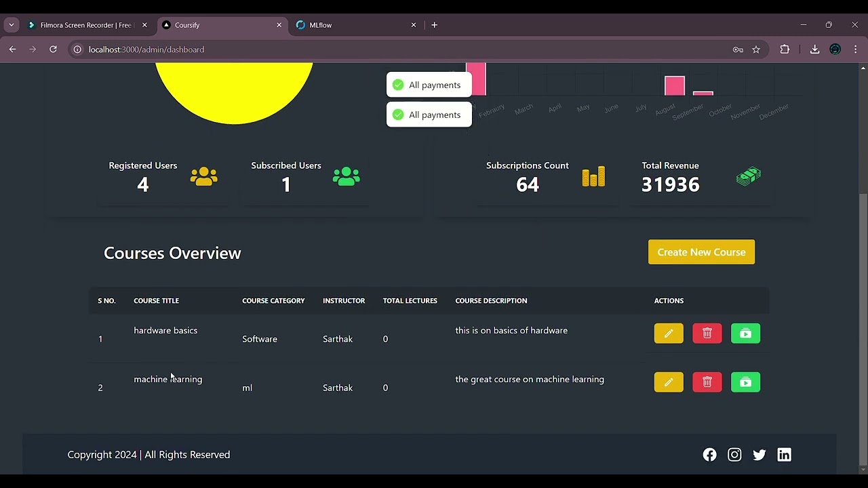The width and height of the screenshot is (868, 488).
Task: Dismiss the lower All payments toast
Action: click(x=429, y=115)
